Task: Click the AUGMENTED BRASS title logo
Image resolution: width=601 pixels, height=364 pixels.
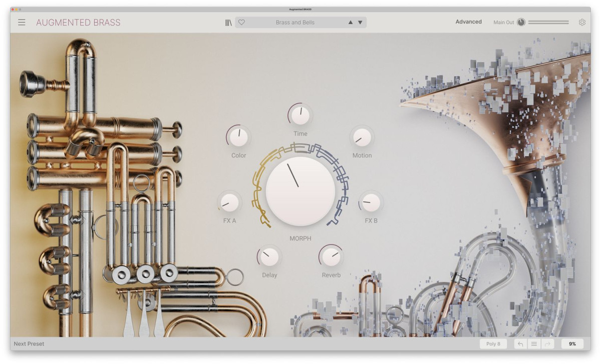Action: pos(78,23)
